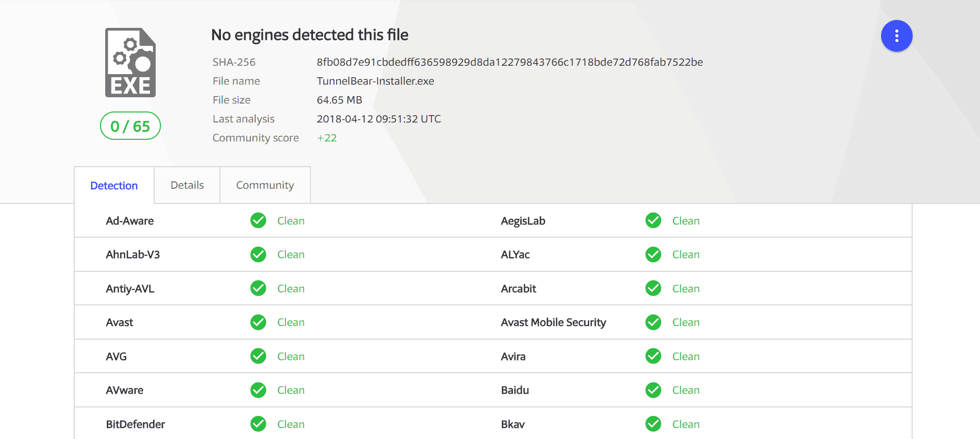
Task: Click the green checkmark for Ad-Aware
Action: [258, 220]
